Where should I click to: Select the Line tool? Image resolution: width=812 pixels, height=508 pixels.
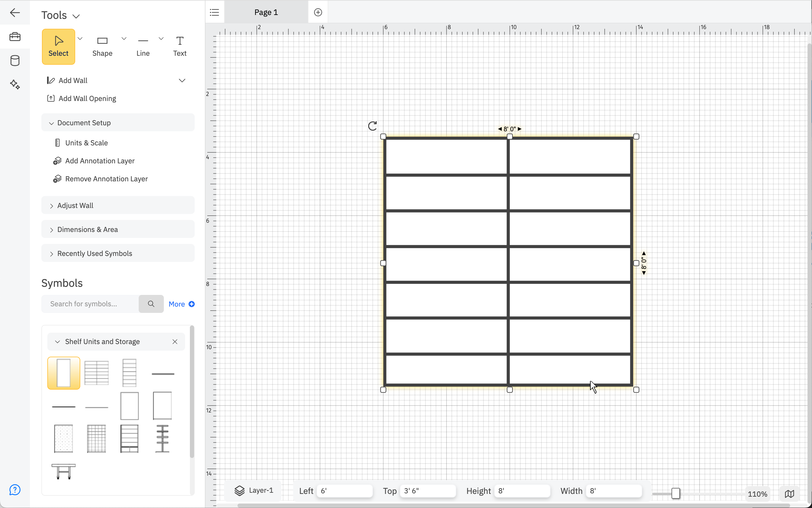pos(143,46)
